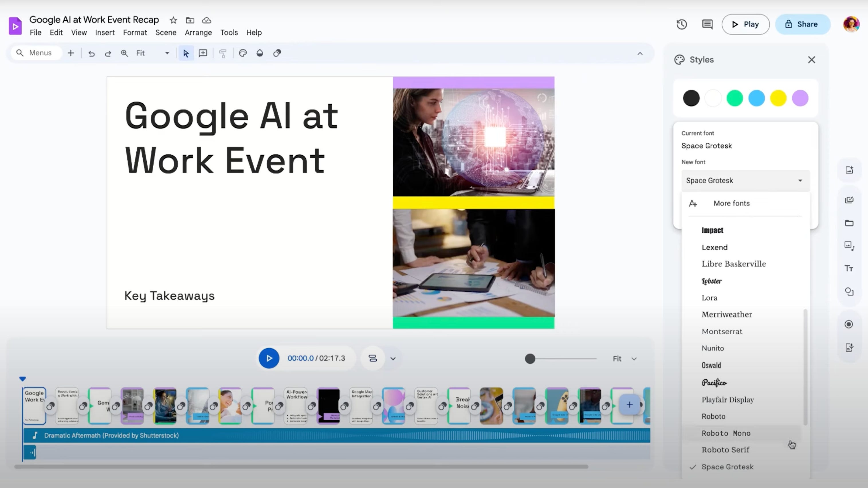Select the Break Noise scene thumbnail
The image size is (868, 488).
[459, 406]
